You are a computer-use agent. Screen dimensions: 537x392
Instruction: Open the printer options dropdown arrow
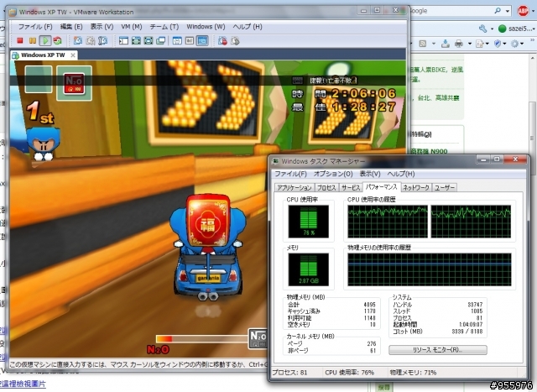(470, 44)
